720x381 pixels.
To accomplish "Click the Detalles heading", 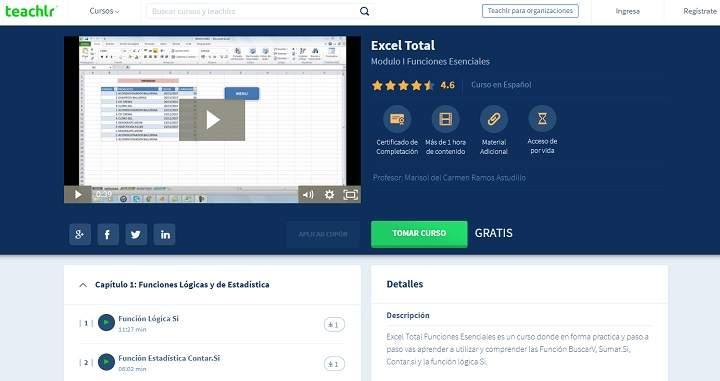I will (405, 284).
